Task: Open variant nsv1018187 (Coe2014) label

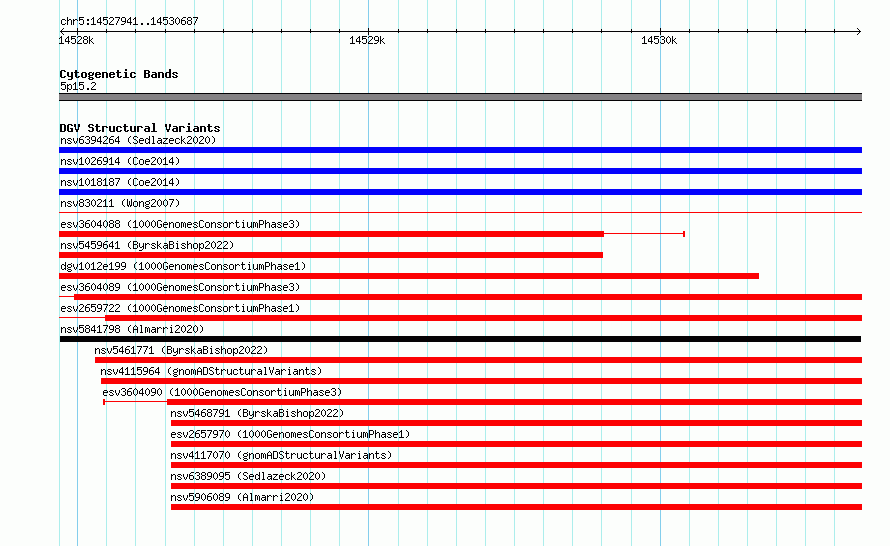Action: (x=120, y=182)
